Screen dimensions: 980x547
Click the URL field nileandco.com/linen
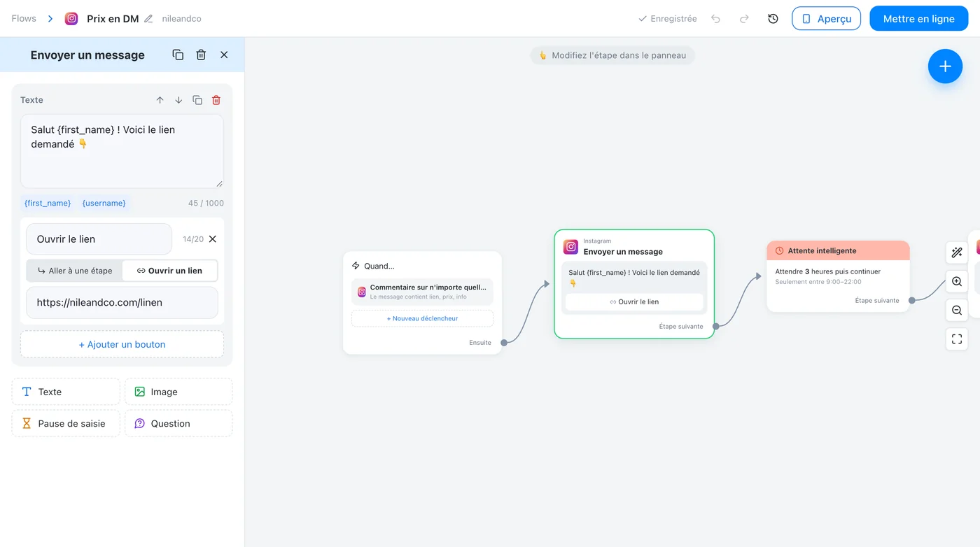click(122, 303)
